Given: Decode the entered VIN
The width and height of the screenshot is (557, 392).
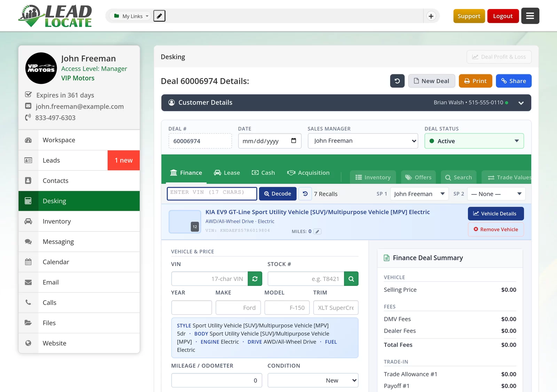Looking at the screenshot, I should (278, 194).
